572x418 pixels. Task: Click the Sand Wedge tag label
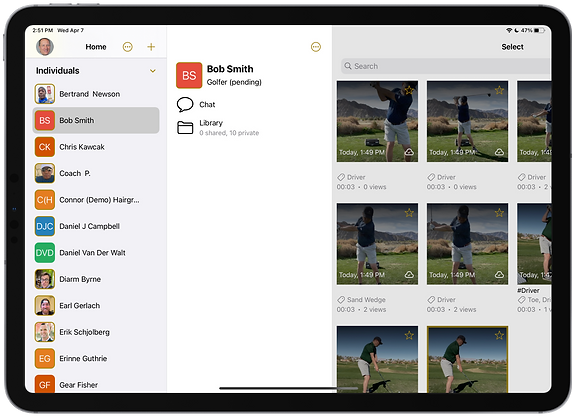pos(366,299)
